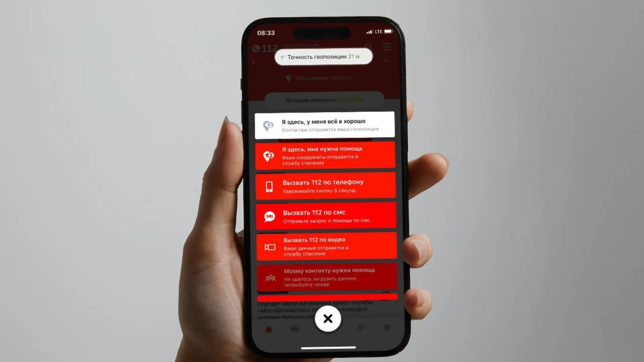Tap the phone icon for 'Вызвать 112 по телефону'
The width and height of the screenshot is (644, 362).
coord(268,186)
